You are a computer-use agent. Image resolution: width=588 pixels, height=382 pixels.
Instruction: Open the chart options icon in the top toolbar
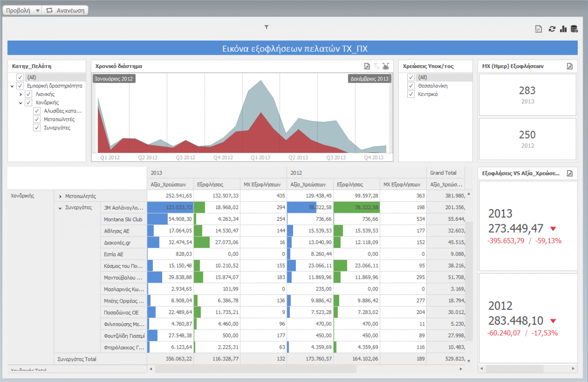coord(563,29)
